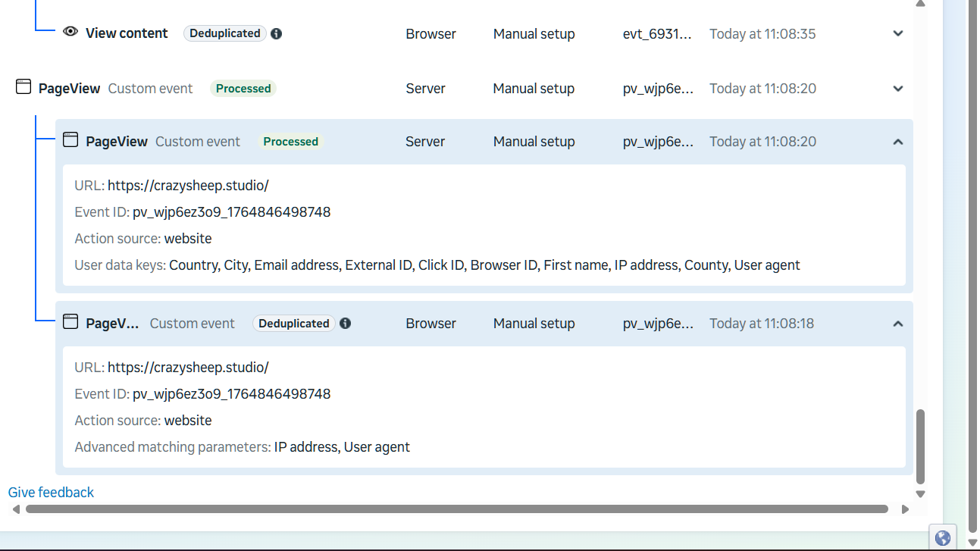Screen dimensions: 980x551
Task: Click the Processed badge on top-level PageView row
Action: (x=243, y=89)
